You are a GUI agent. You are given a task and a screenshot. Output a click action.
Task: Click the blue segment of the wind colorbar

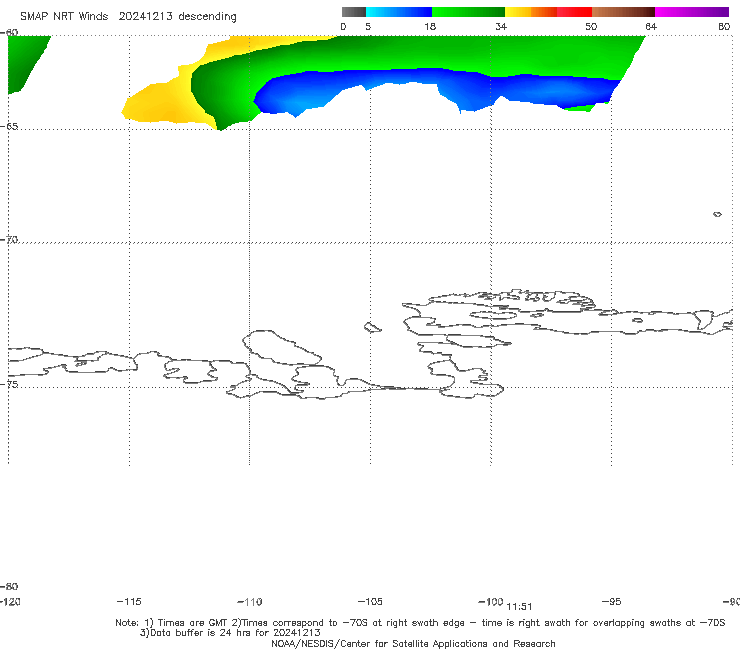click(399, 12)
